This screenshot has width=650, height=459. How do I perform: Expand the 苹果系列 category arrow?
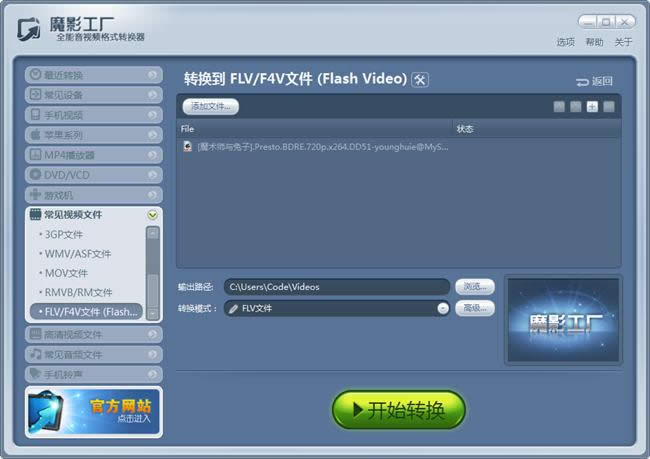point(152,135)
